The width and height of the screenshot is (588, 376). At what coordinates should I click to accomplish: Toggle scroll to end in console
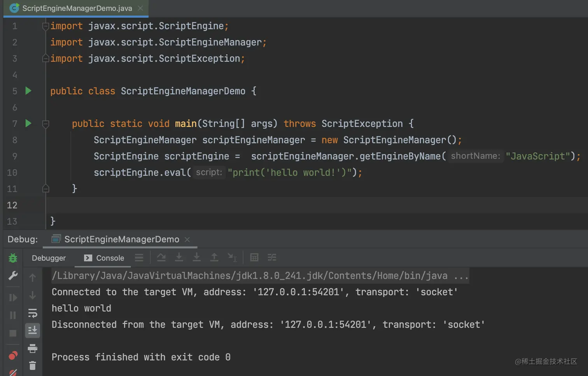(x=33, y=330)
